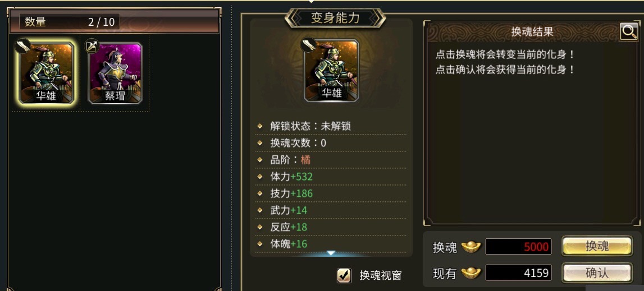This screenshot has height=291, width=644.
Task: Select the 蔡瑁 avatar card
Action: 116,73
